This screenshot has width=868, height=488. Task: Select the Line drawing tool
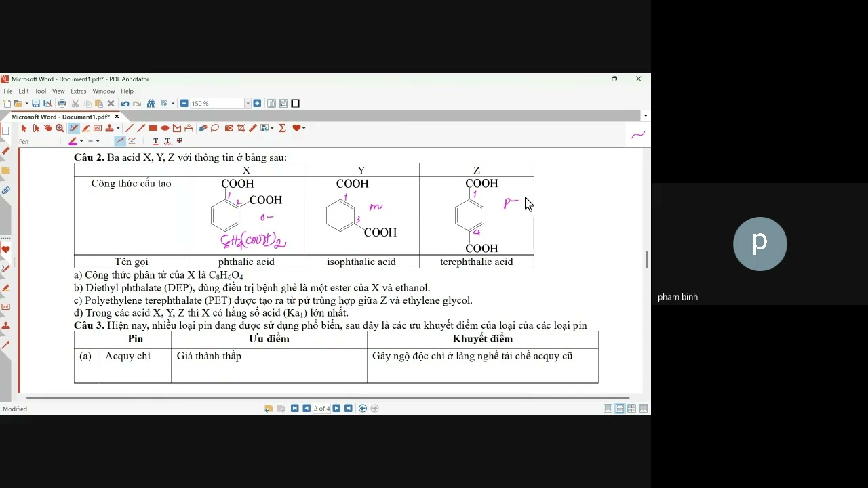pos(130,128)
